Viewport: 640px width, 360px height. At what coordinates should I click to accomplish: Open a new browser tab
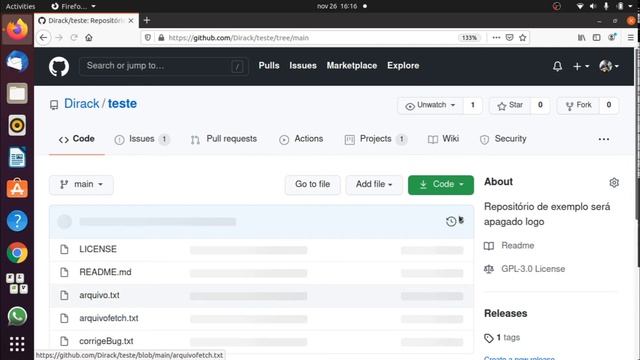point(147,20)
